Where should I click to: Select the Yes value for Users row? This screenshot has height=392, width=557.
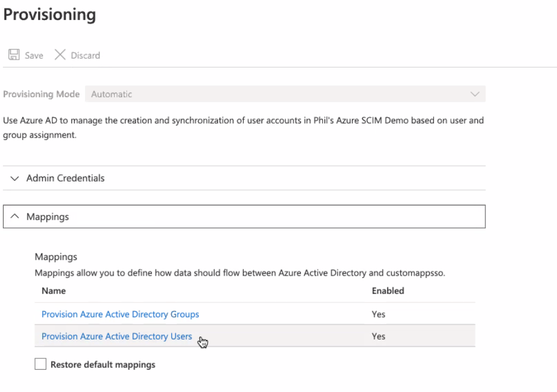pos(378,337)
